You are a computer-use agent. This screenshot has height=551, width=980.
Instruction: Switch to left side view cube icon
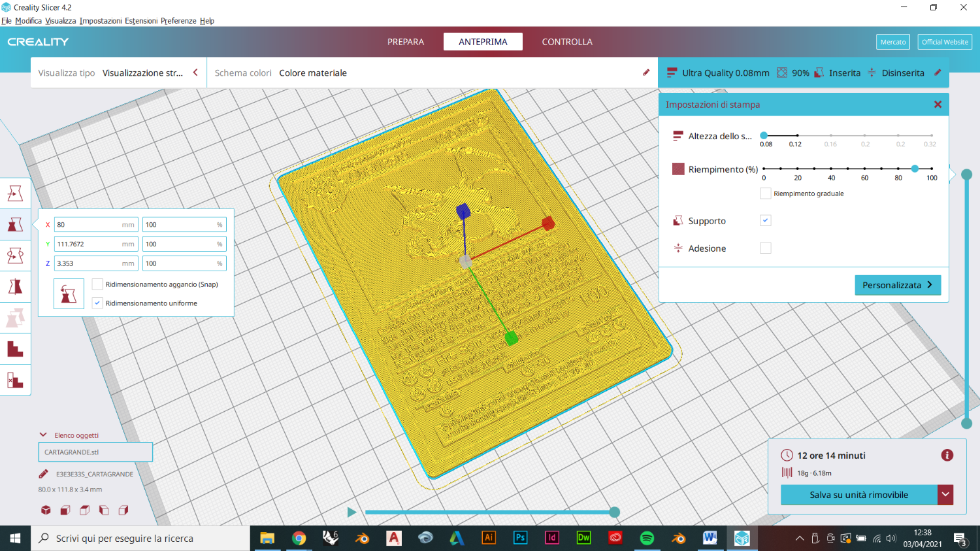tap(104, 510)
